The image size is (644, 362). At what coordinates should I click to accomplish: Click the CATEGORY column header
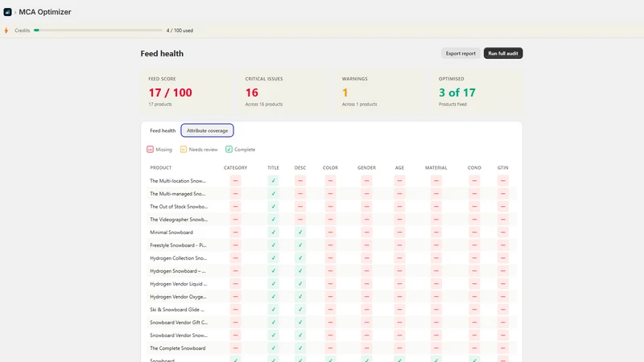pos(235,168)
